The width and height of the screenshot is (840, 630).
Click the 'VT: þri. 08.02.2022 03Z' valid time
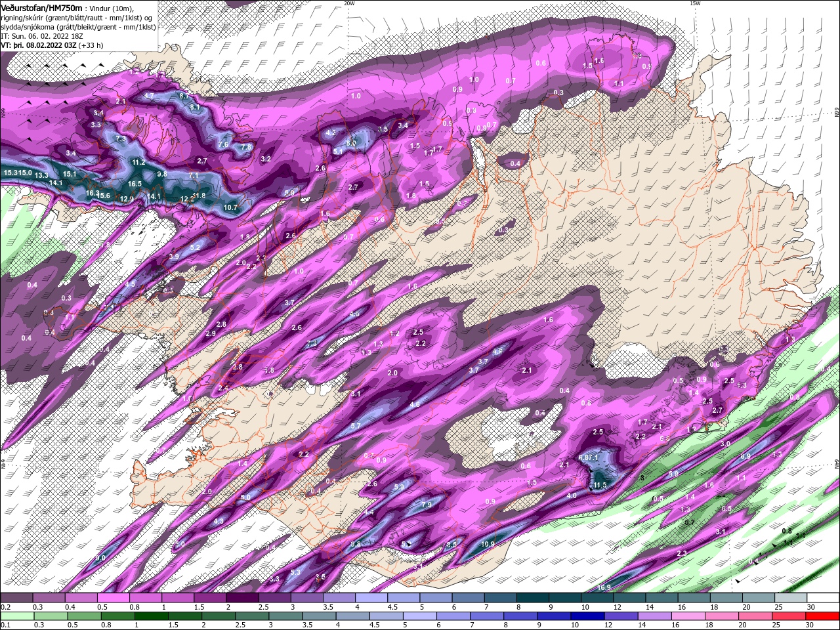coord(39,45)
